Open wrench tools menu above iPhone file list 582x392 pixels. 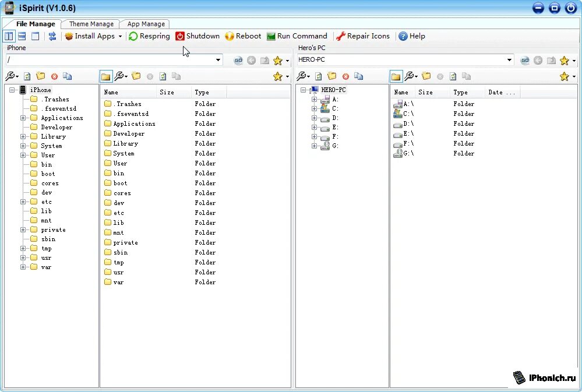click(121, 76)
